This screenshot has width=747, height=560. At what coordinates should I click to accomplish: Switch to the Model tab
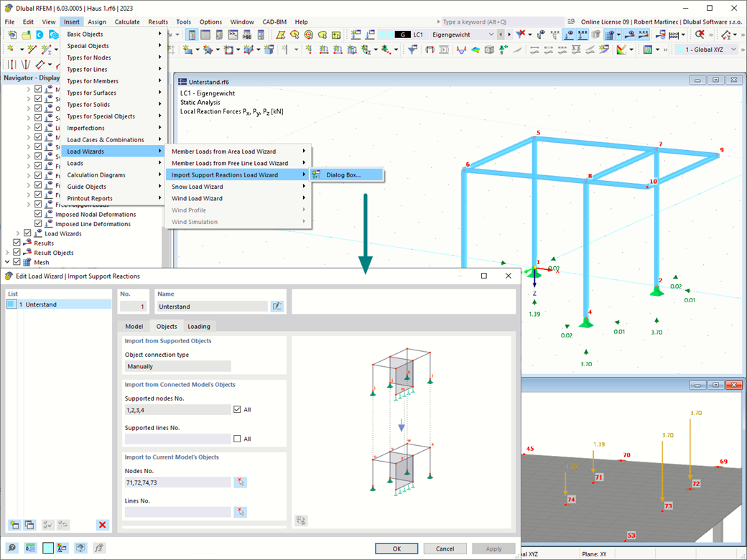(134, 326)
